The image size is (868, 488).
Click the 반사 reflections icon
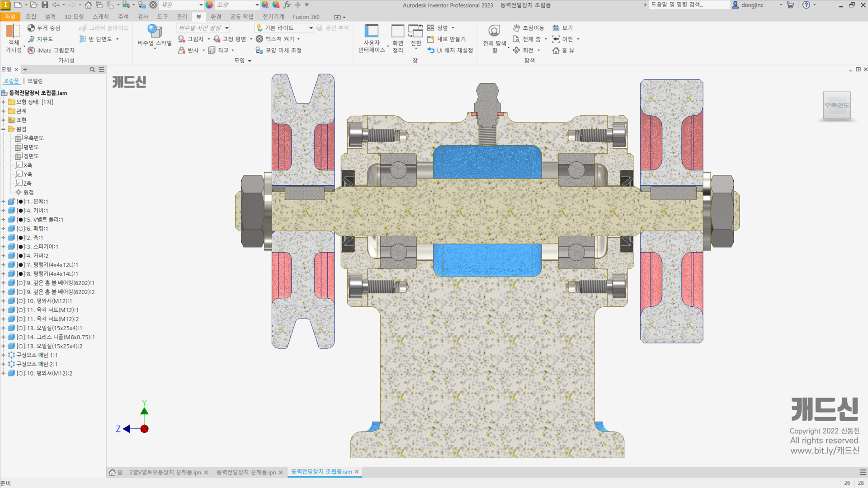[182, 50]
